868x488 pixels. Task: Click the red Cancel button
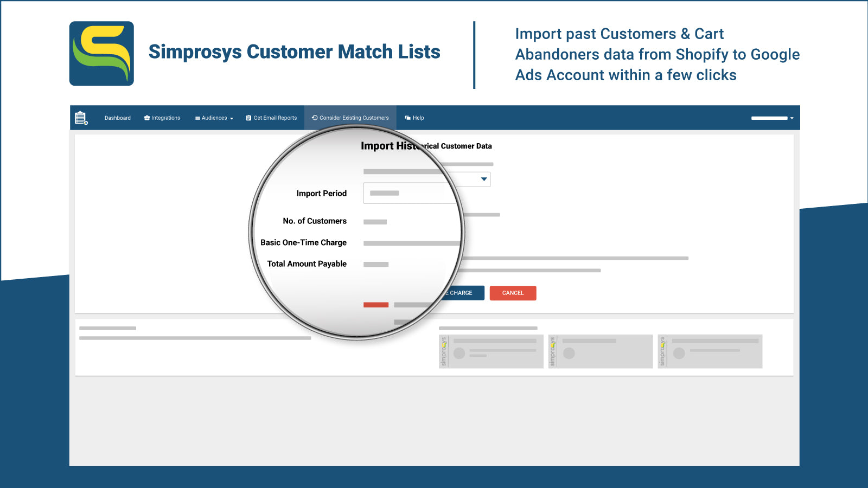coord(512,293)
